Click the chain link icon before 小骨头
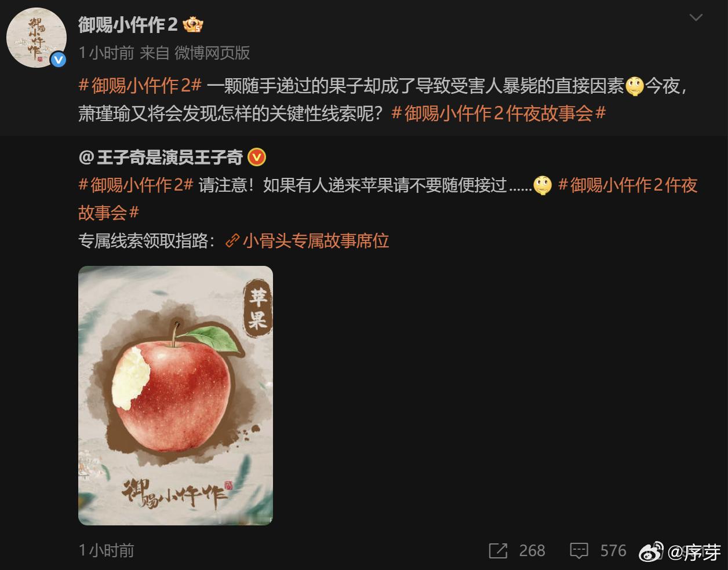The image size is (728, 570). [232, 240]
